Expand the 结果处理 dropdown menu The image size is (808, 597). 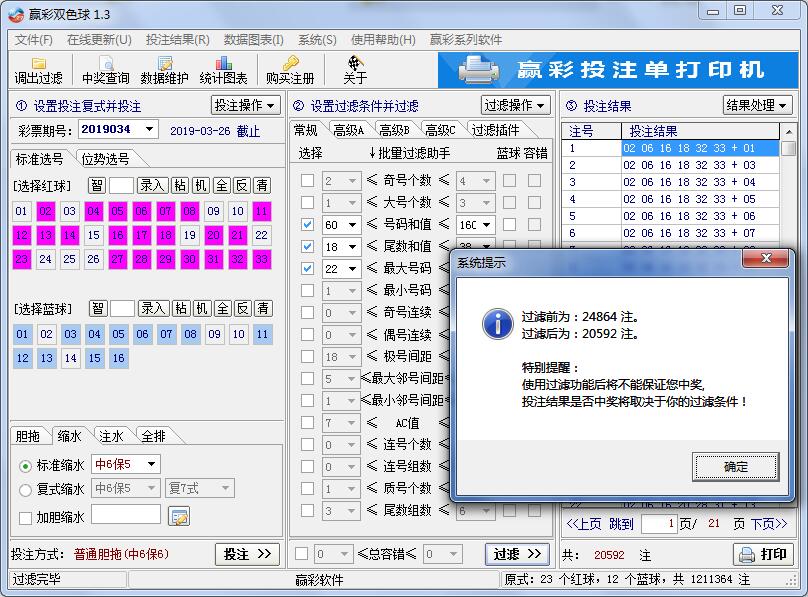(757, 105)
